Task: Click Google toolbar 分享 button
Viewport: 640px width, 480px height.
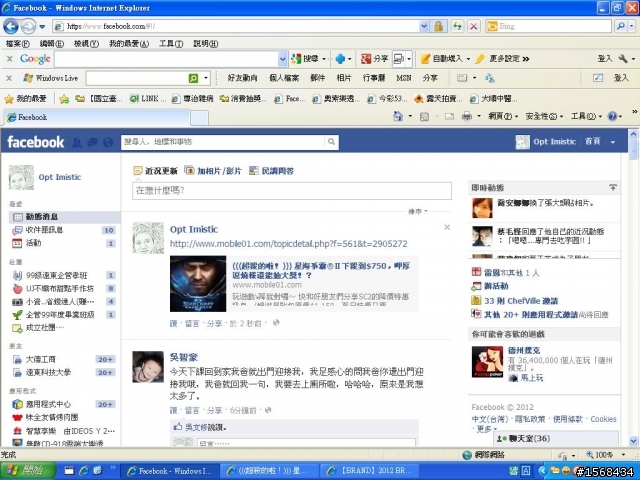Action: click(374, 59)
